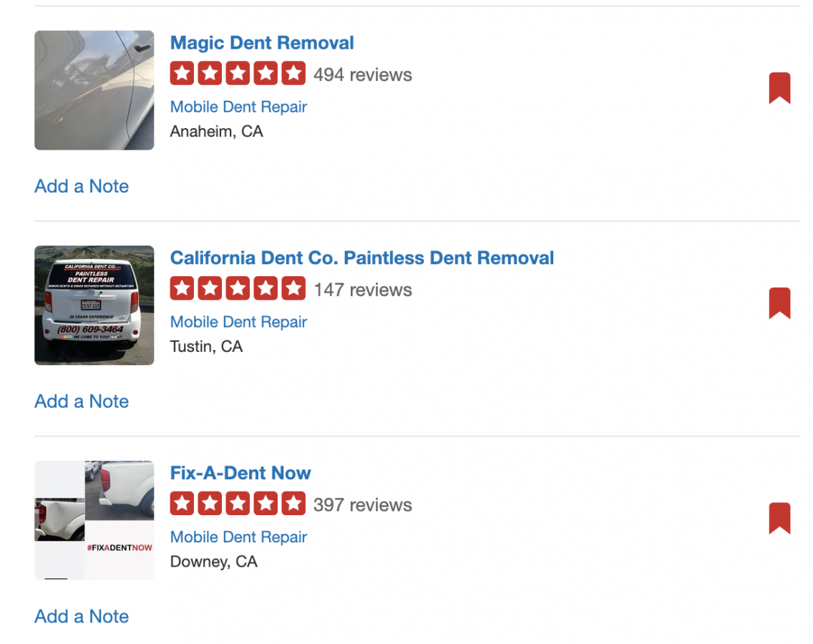
Task: Open the California Dent Co. van thumbnail
Action: click(94, 306)
